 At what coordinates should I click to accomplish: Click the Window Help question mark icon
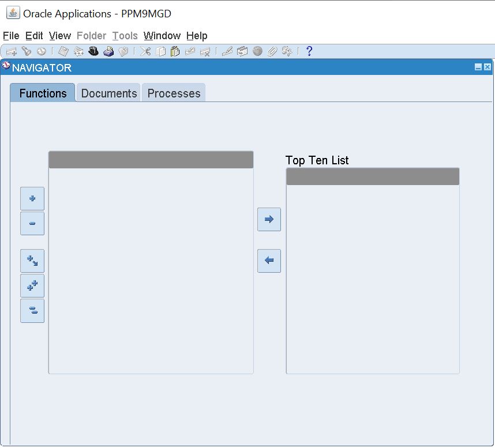pyautogui.click(x=309, y=51)
